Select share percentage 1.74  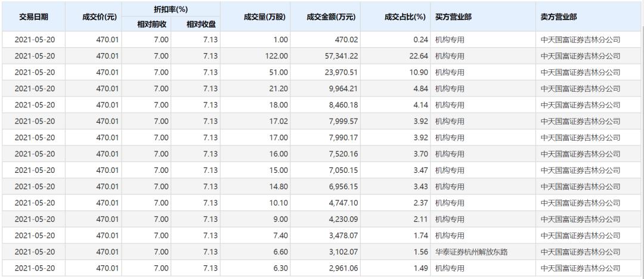pyautogui.click(x=420, y=235)
